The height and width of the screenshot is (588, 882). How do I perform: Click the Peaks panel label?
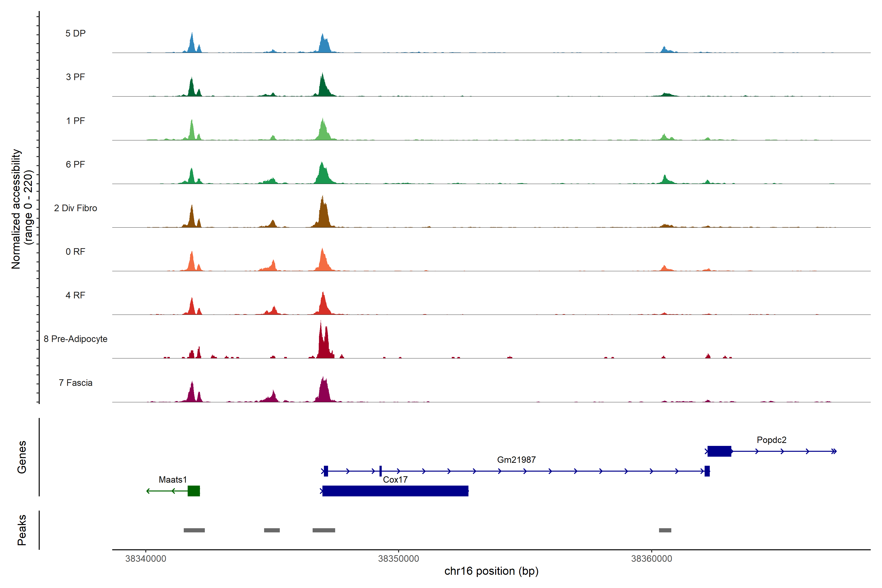22,530
